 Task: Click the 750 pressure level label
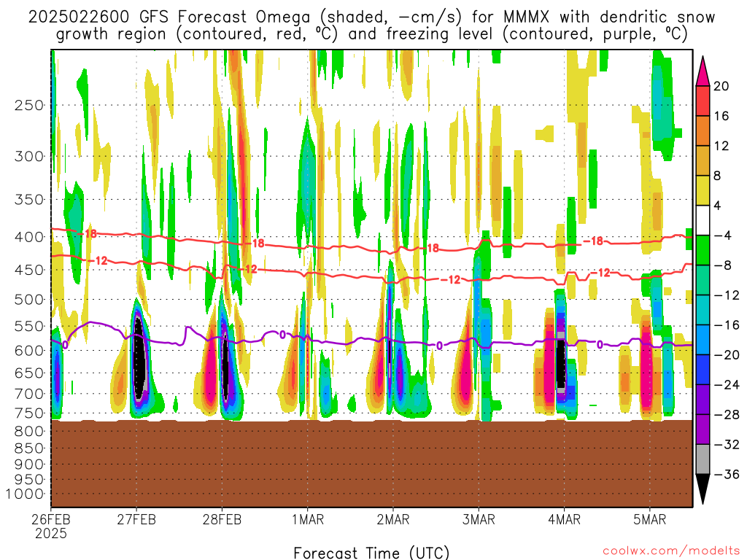coord(29,413)
